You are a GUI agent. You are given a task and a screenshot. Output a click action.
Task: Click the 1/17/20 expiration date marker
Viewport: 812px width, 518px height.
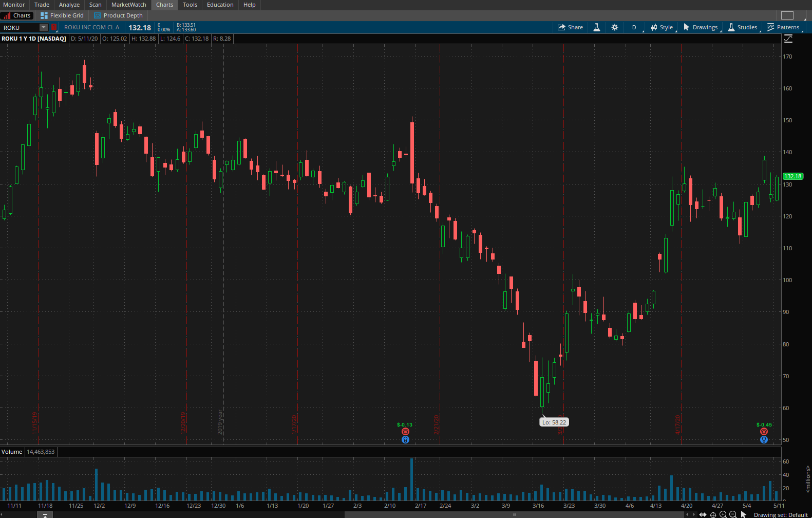pyautogui.click(x=294, y=424)
